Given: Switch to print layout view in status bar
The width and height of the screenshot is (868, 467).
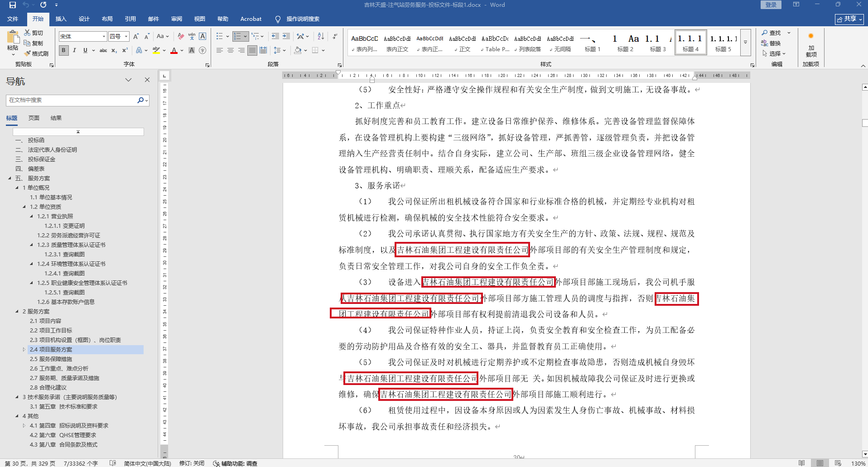Looking at the screenshot, I should click(820, 463).
